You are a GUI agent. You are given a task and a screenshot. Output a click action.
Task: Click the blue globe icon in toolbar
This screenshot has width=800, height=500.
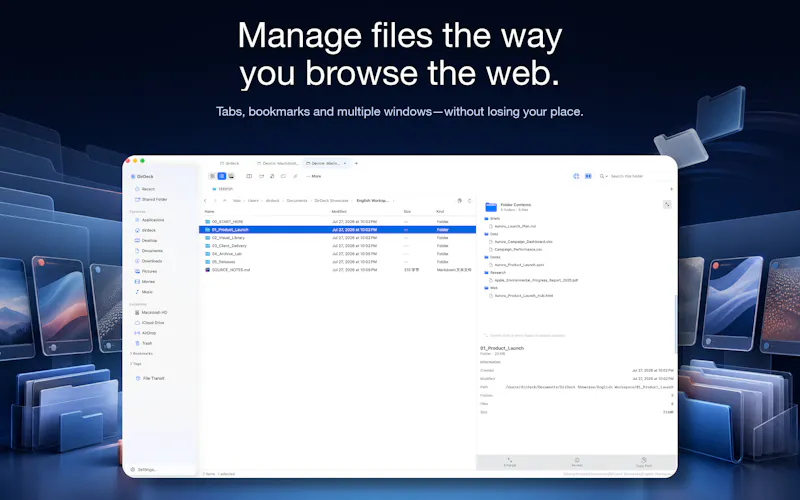(x=576, y=176)
